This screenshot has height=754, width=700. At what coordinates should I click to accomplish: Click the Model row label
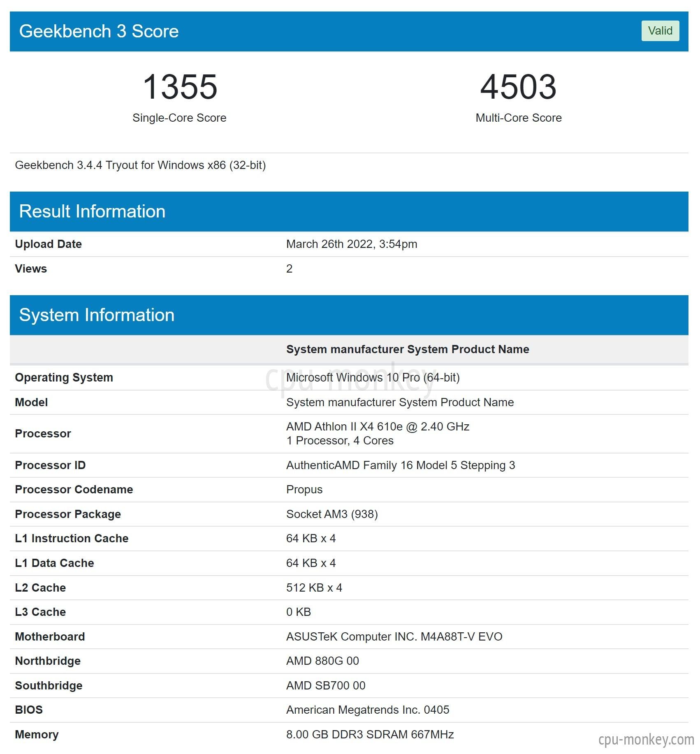pos(31,402)
